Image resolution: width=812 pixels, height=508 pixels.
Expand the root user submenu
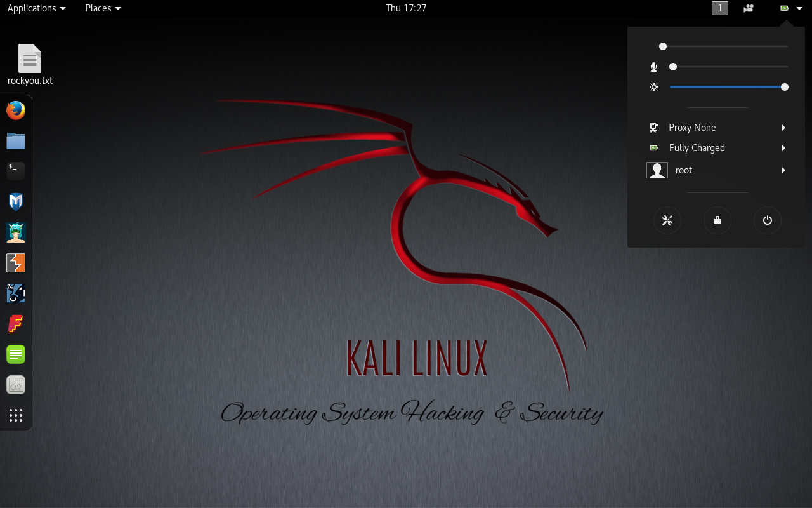[x=784, y=170]
